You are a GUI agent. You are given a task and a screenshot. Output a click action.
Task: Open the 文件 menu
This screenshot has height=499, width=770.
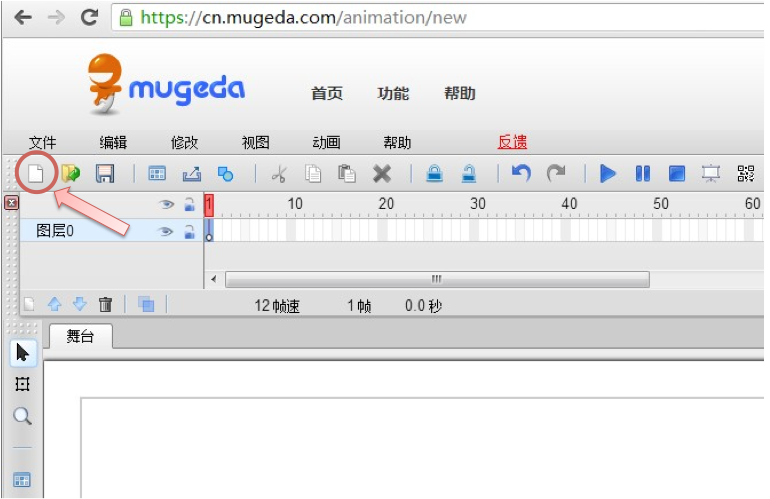click(42, 143)
